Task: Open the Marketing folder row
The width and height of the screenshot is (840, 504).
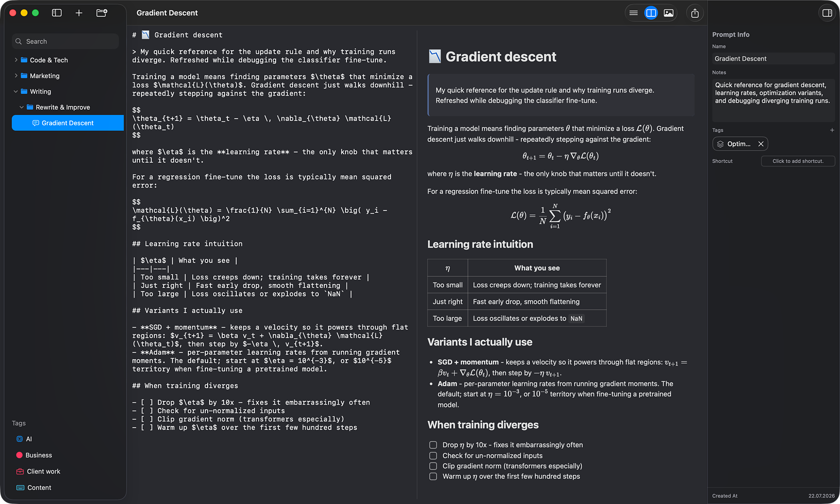Action: point(67,75)
